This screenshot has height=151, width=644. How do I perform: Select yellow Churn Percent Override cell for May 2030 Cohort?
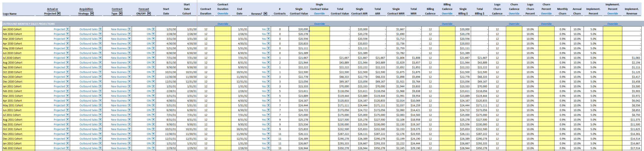546,48
